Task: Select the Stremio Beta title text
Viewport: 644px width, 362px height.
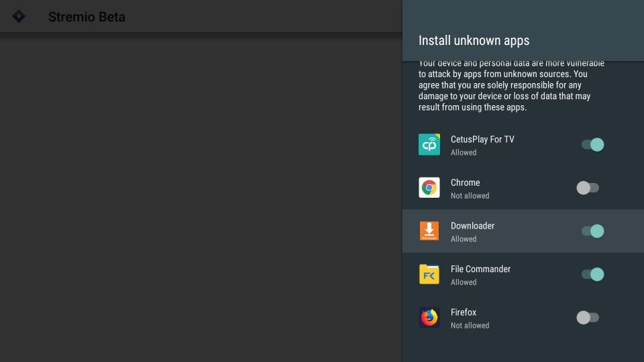Action: [87, 17]
